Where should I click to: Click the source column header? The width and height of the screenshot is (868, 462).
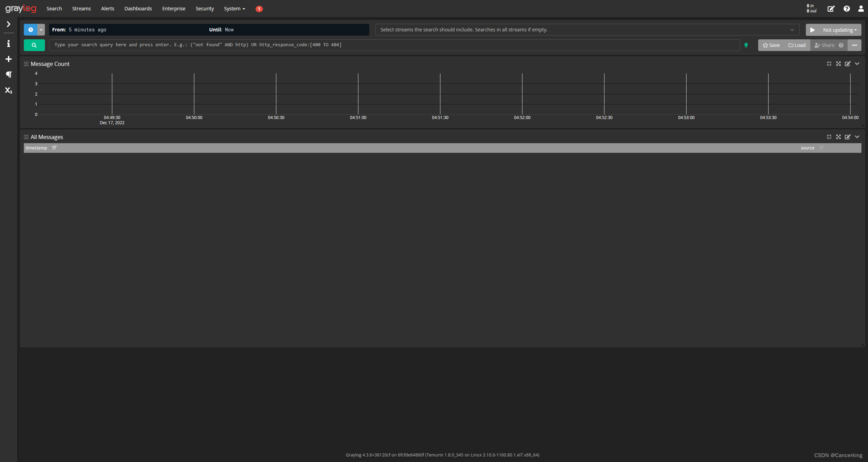tap(808, 148)
